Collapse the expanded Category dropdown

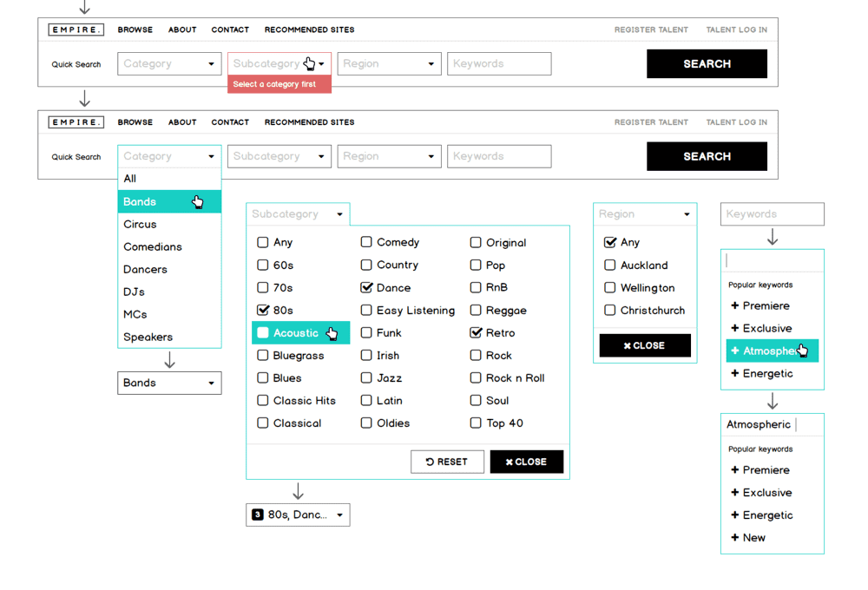tap(169, 156)
